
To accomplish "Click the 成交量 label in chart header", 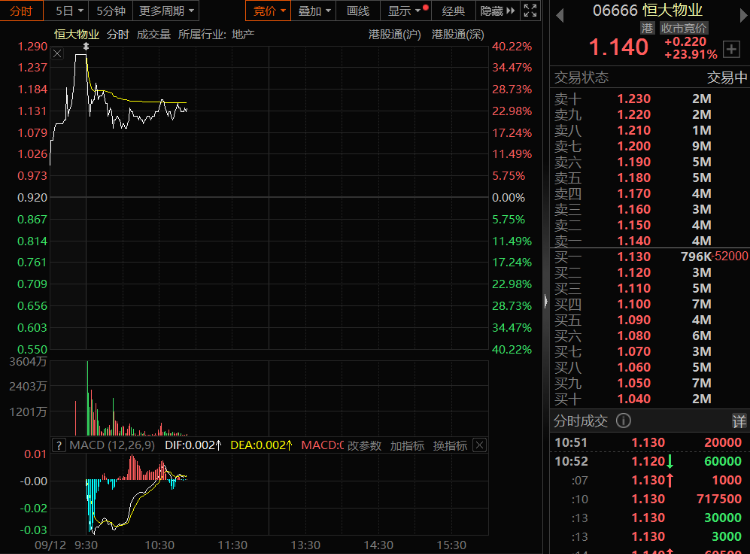I will 154,34.
